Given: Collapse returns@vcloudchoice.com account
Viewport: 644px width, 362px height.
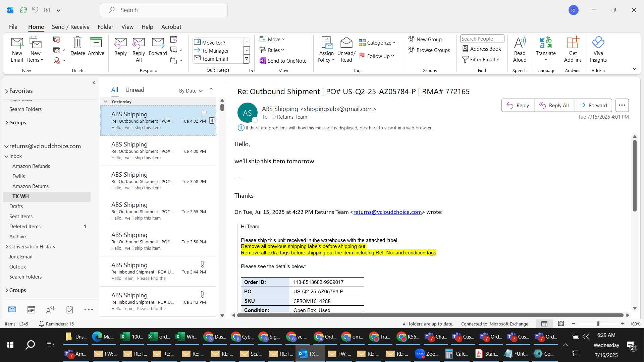Looking at the screenshot, I should point(6,146).
